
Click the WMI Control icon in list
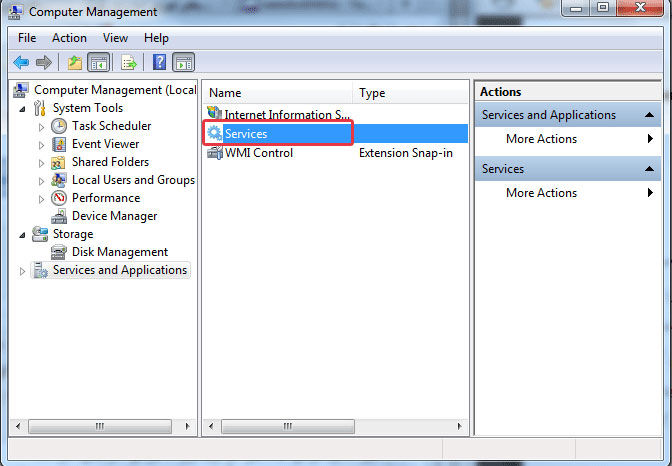[215, 153]
